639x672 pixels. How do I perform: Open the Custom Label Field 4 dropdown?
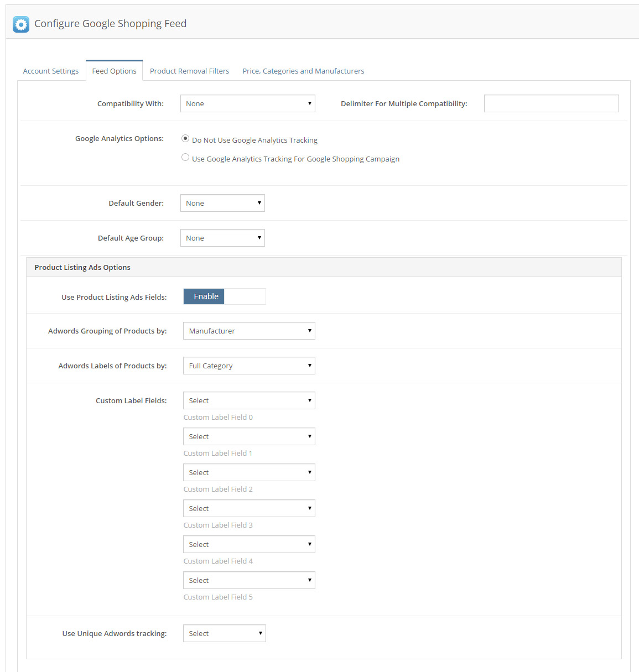[249, 544]
